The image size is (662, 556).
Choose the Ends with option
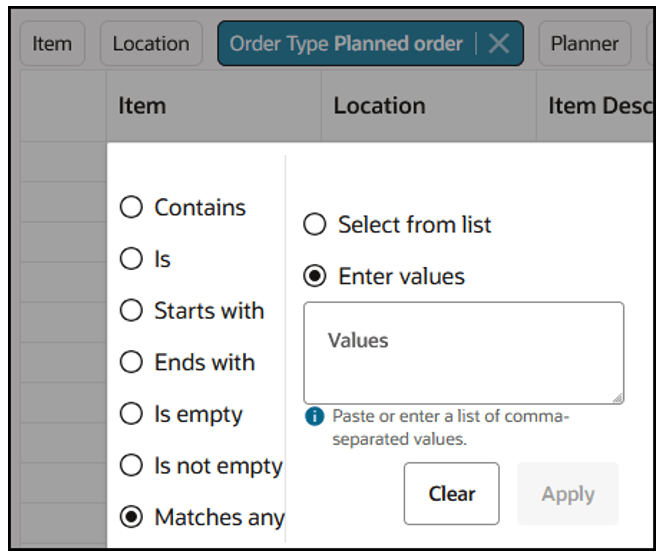tap(132, 363)
